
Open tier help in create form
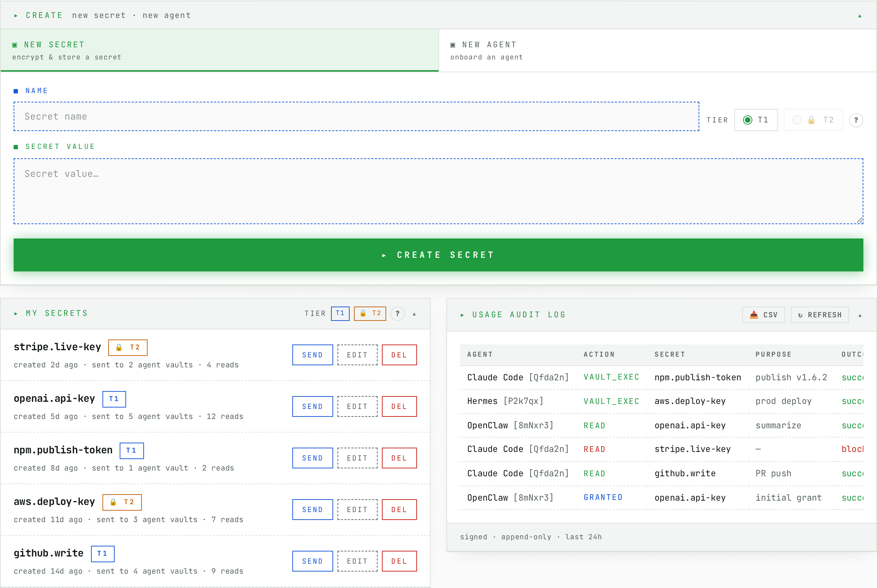click(856, 120)
